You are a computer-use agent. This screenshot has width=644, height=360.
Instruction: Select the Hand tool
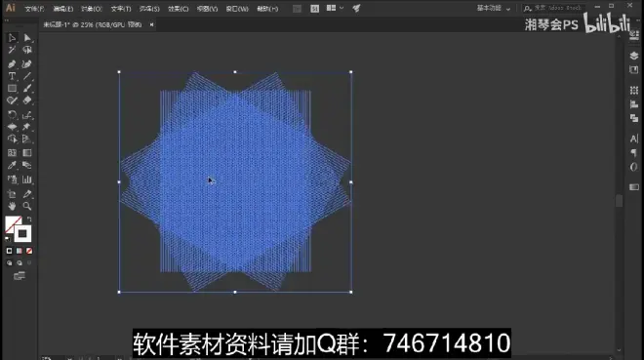(12, 206)
